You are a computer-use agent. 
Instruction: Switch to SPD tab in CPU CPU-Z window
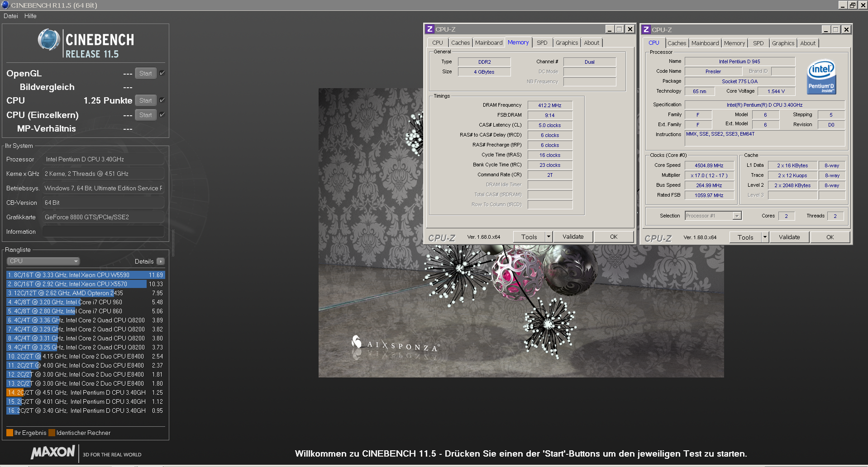tap(758, 43)
